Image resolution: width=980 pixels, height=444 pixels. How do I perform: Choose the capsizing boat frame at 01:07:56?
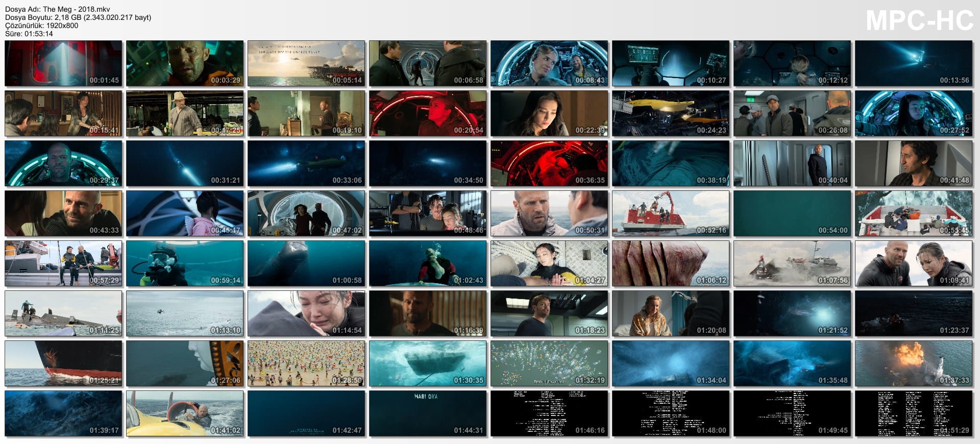coord(792,263)
